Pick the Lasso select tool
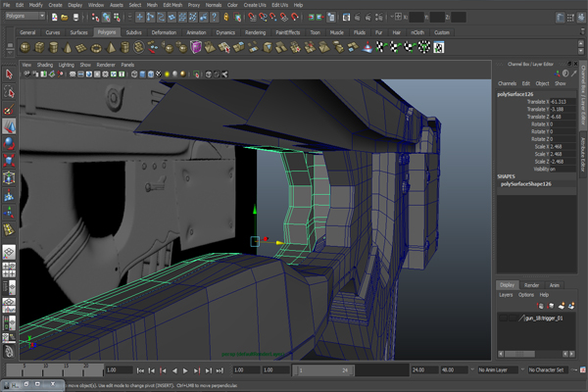The image size is (588, 392). point(9,91)
